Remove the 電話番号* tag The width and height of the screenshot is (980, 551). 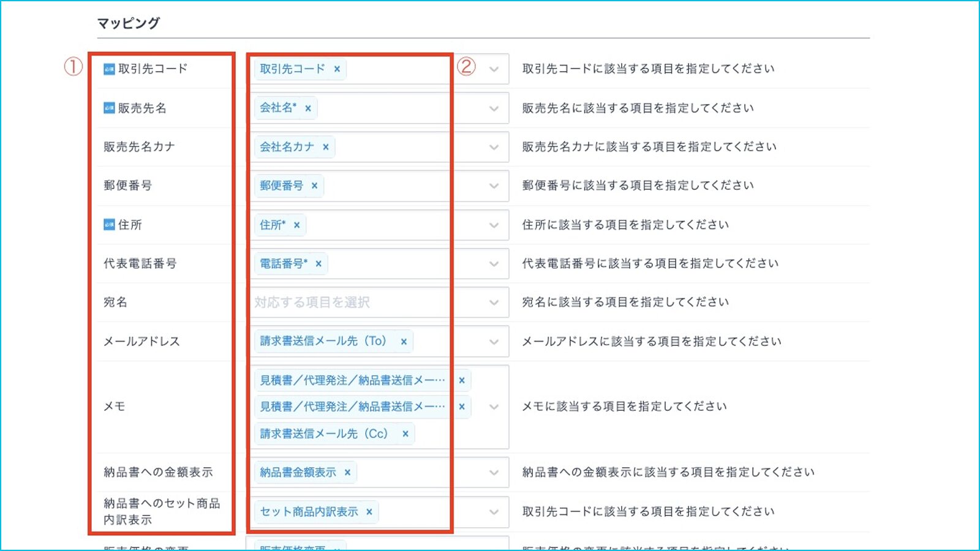pyautogui.click(x=318, y=264)
